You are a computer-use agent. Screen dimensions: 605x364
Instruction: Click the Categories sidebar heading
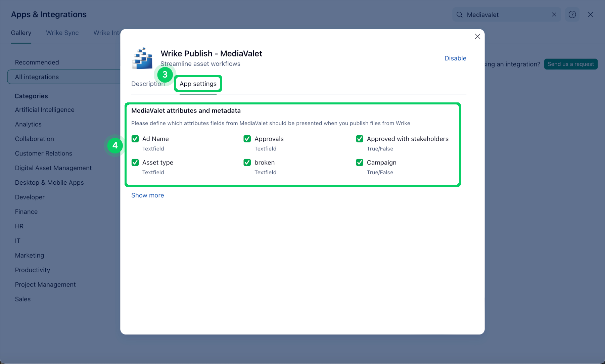(x=31, y=96)
